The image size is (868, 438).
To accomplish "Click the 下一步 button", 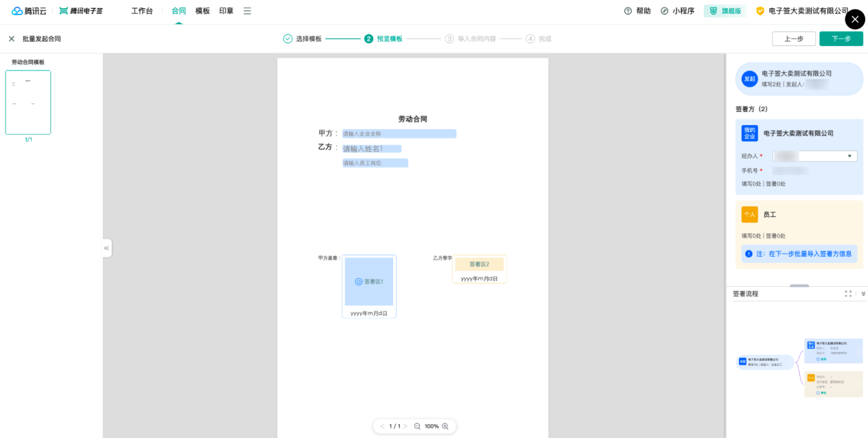I will click(841, 38).
